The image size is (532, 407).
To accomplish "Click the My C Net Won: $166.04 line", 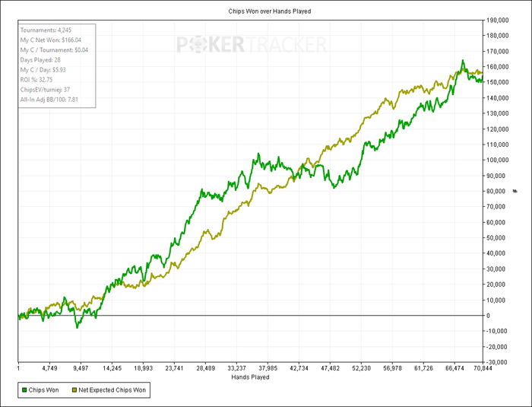I will [51, 40].
